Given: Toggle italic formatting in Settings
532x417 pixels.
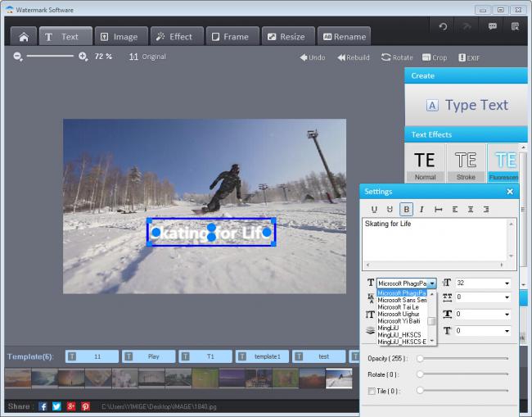Looking at the screenshot, I should (422, 210).
